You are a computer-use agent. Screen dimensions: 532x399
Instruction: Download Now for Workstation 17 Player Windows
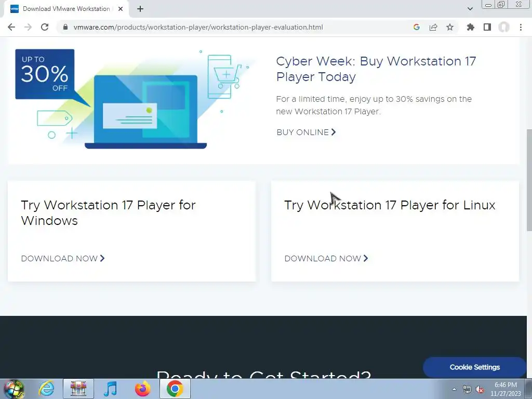pyautogui.click(x=63, y=259)
